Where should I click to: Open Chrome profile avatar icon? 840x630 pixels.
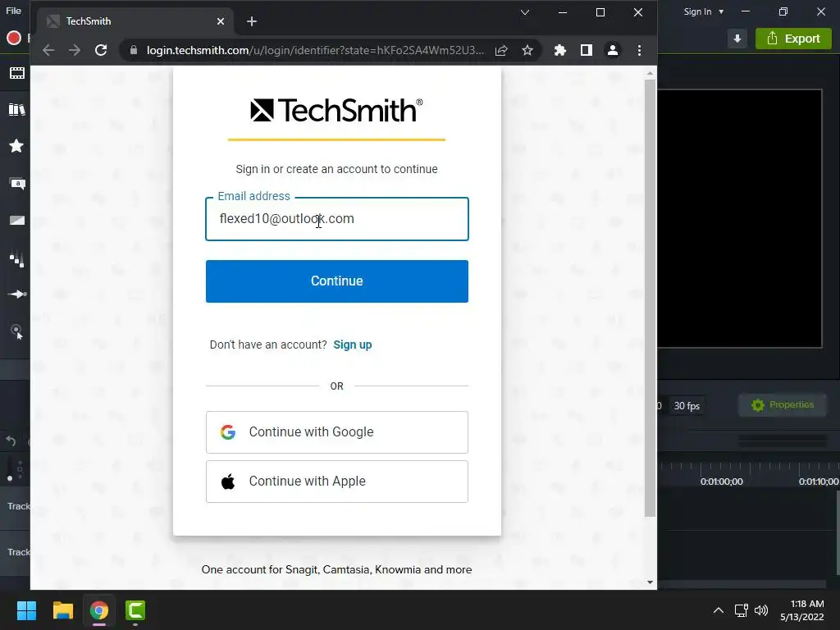click(x=613, y=50)
